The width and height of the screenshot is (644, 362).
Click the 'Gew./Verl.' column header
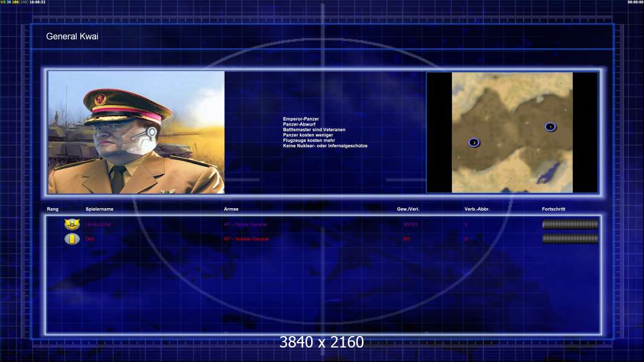click(408, 209)
